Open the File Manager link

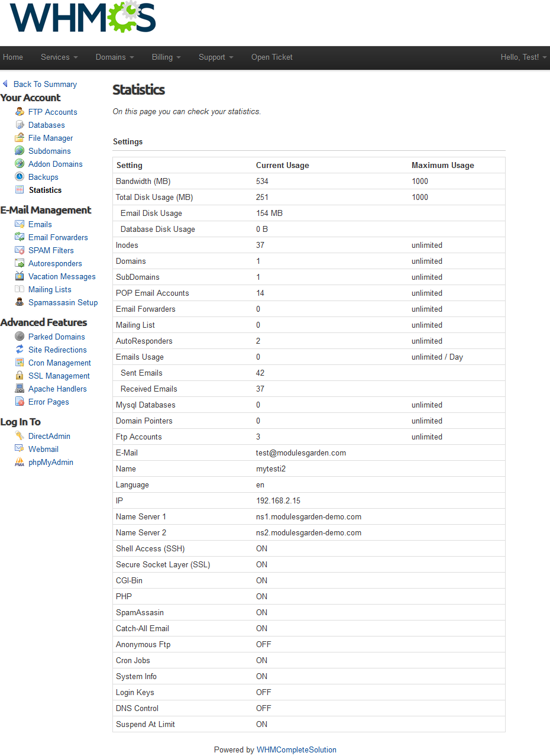(x=51, y=138)
